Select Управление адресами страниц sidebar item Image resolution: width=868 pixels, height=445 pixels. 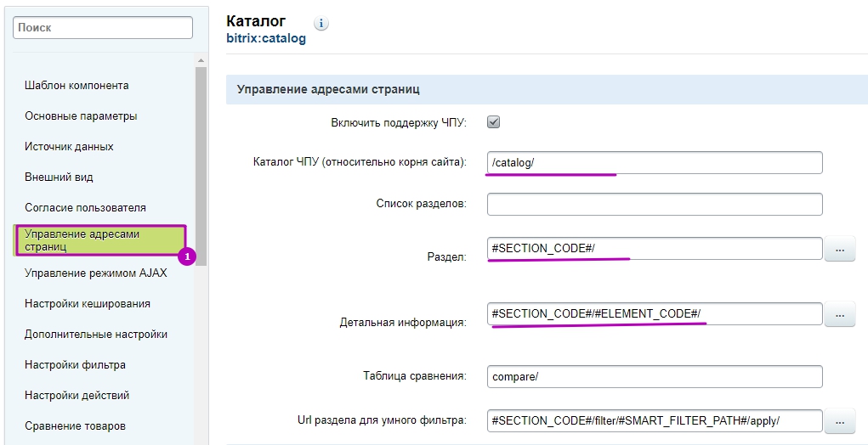click(x=100, y=240)
